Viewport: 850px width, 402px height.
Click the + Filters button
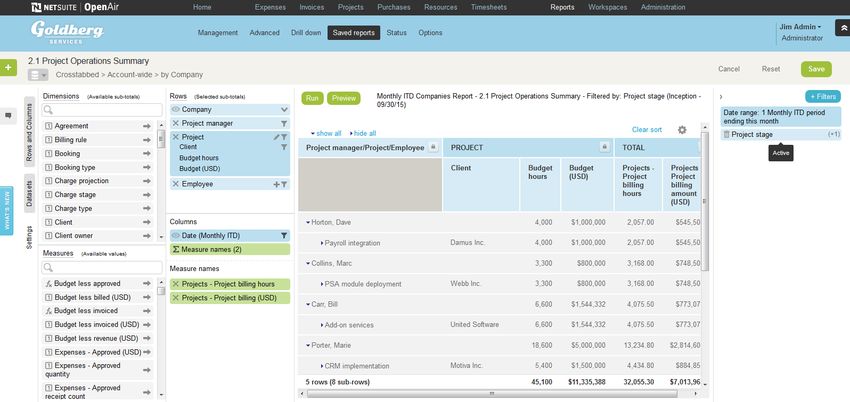[823, 96]
